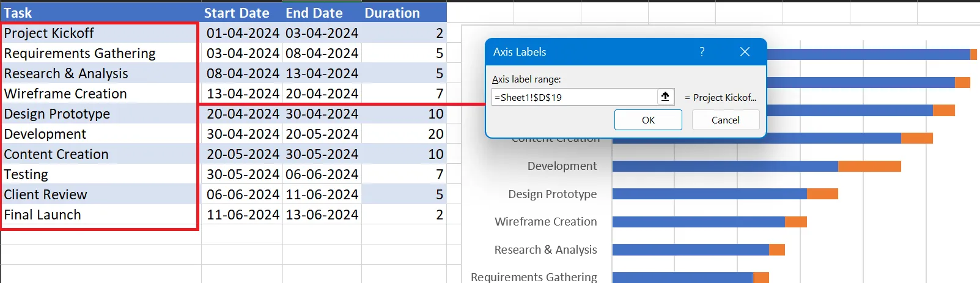Select Development duration cell showing 20
The height and width of the screenshot is (283, 980).
click(404, 134)
